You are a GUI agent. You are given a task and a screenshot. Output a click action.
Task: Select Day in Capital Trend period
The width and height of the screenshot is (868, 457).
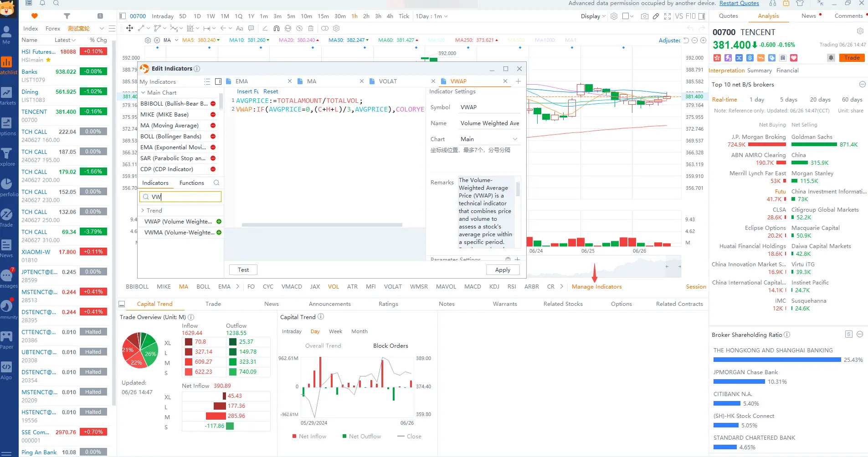click(x=315, y=331)
